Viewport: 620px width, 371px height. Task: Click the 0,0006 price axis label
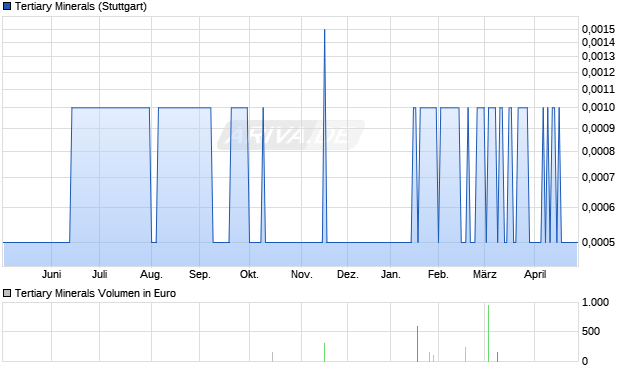pyautogui.click(x=598, y=207)
